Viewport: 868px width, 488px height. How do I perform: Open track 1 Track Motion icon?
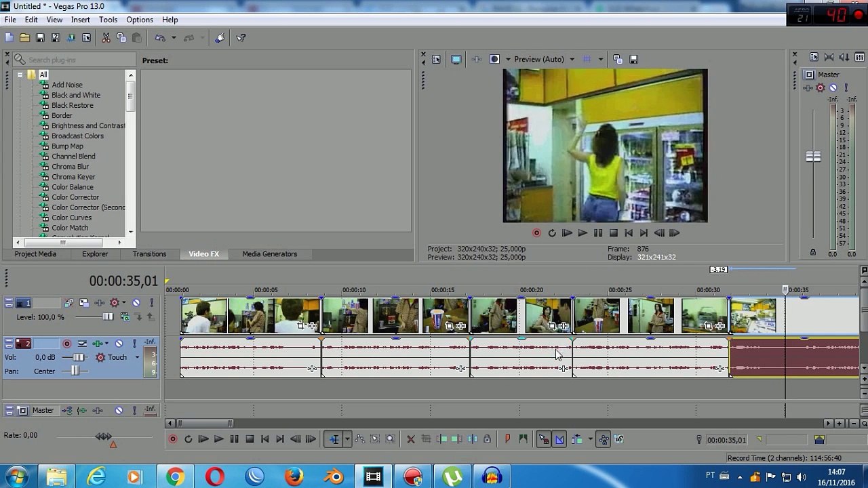coord(84,303)
